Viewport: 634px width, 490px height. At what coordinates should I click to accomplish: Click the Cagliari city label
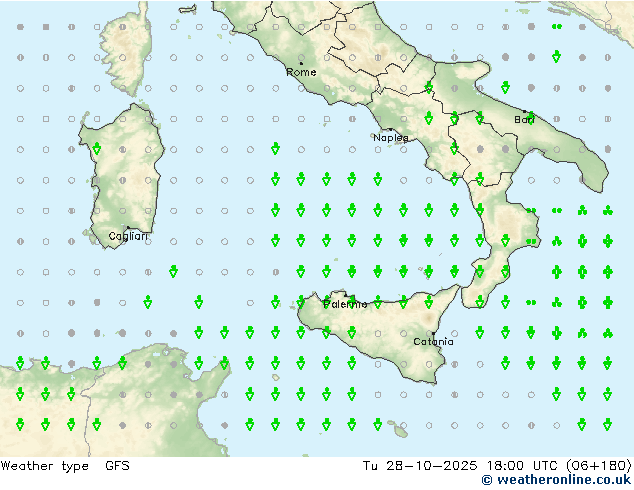(x=128, y=237)
